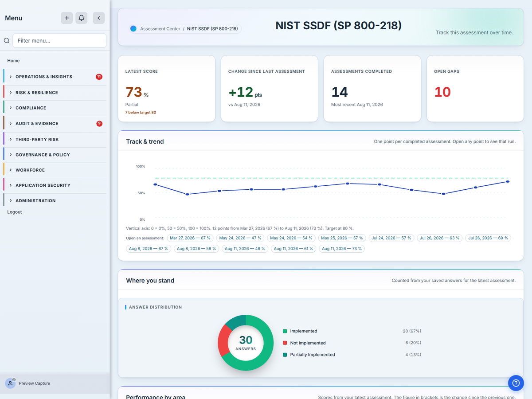Focus the Filter menu search field

[x=59, y=40]
